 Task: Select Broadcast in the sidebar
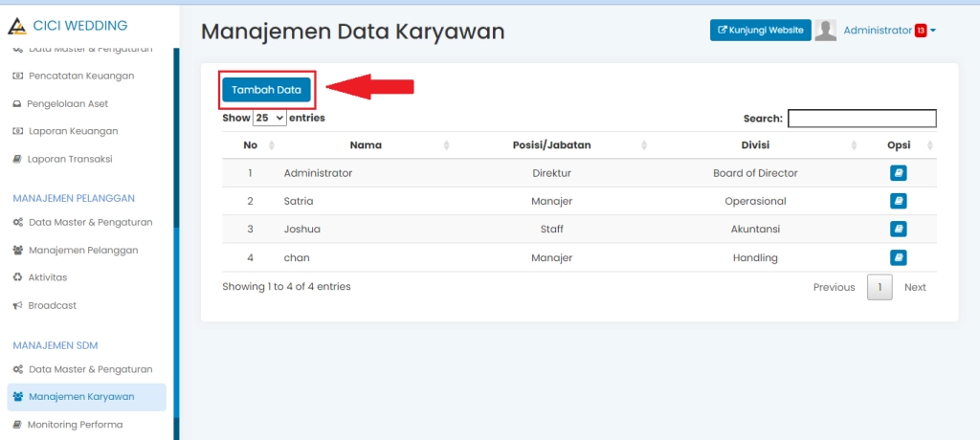53,306
